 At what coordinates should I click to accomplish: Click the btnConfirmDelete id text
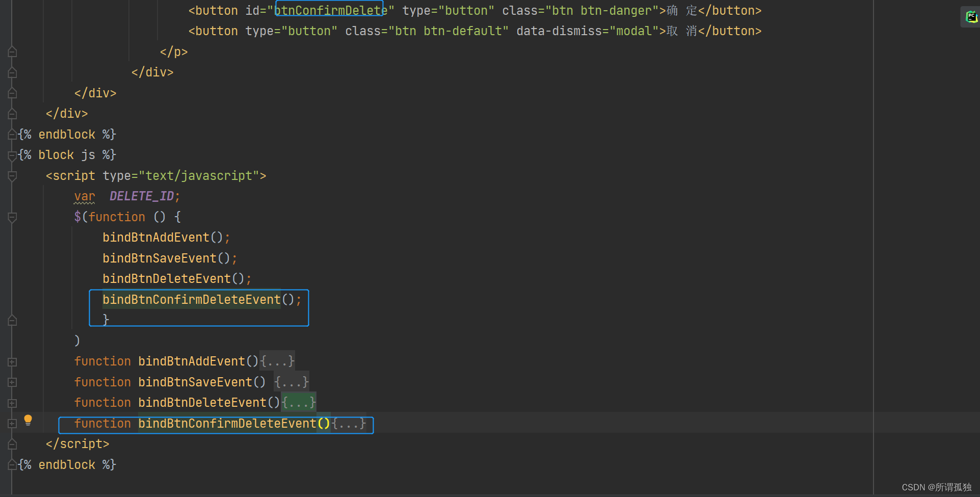pos(331,10)
